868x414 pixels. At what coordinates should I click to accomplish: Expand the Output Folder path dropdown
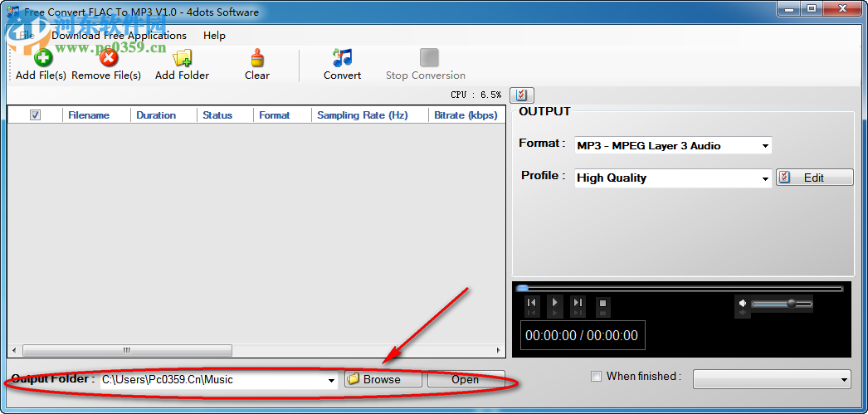click(x=331, y=380)
